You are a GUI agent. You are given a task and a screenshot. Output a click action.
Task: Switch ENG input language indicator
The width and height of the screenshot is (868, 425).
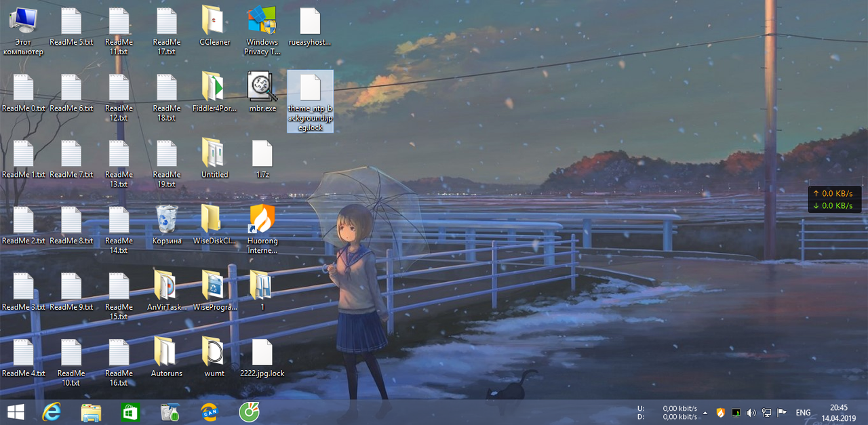pyautogui.click(x=803, y=412)
